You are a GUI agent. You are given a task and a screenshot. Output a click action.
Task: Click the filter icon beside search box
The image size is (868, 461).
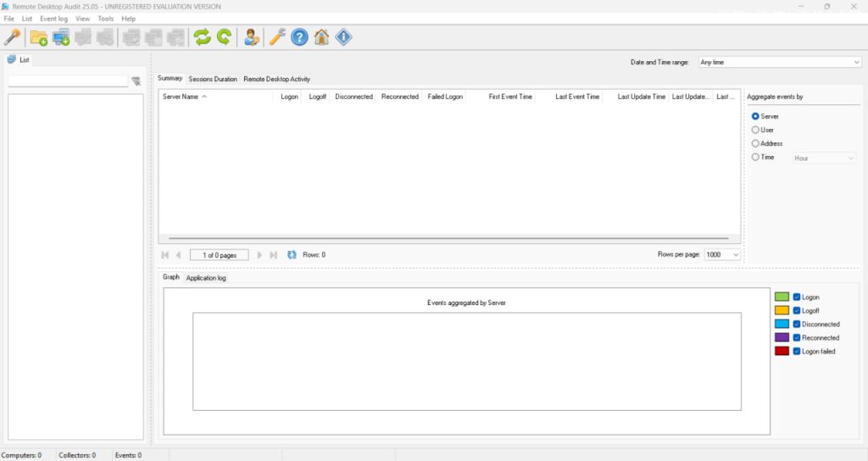click(x=136, y=81)
